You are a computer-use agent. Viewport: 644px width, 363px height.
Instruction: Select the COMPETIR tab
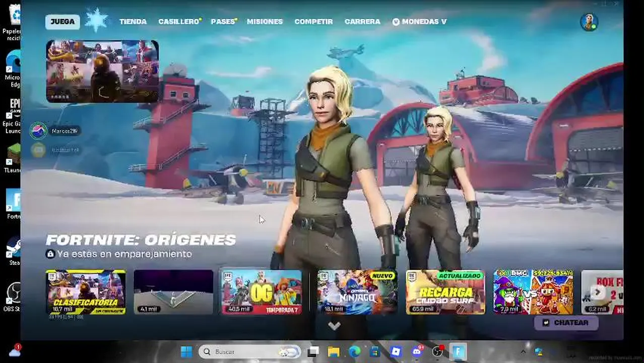313,22
